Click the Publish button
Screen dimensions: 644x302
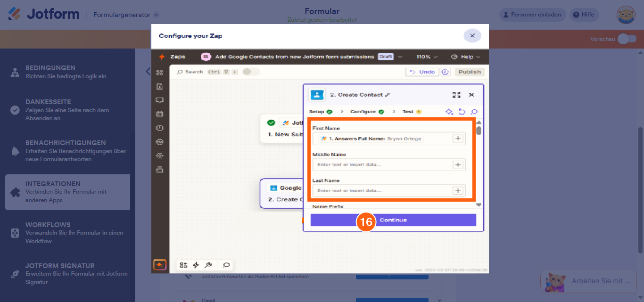(x=469, y=72)
